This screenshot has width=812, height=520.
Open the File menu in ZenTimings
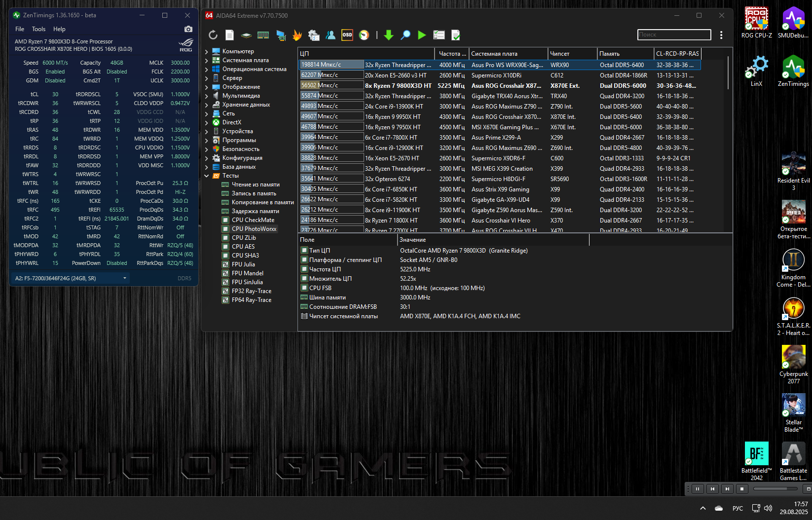click(20, 29)
